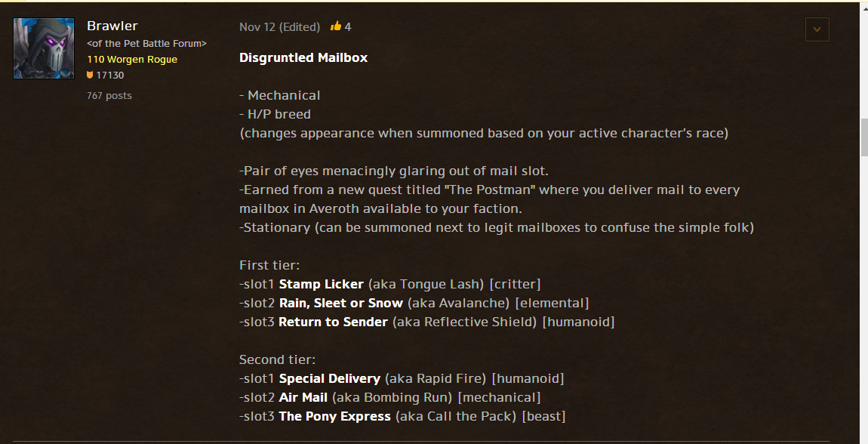Open Brawler's character avatar
The height and width of the screenshot is (444, 868).
pyautogui.click(x=44, y=48)
